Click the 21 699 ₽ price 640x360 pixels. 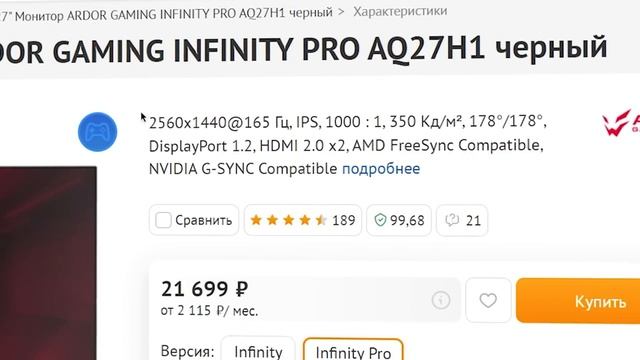click(204, 289)
